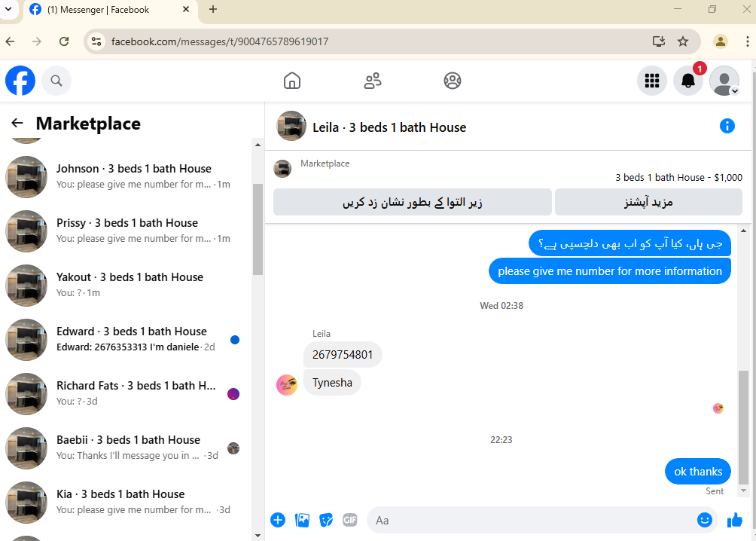Open the tab search dropdown
Viewport: 756px width, 541px height.
[x=8, y=9]
